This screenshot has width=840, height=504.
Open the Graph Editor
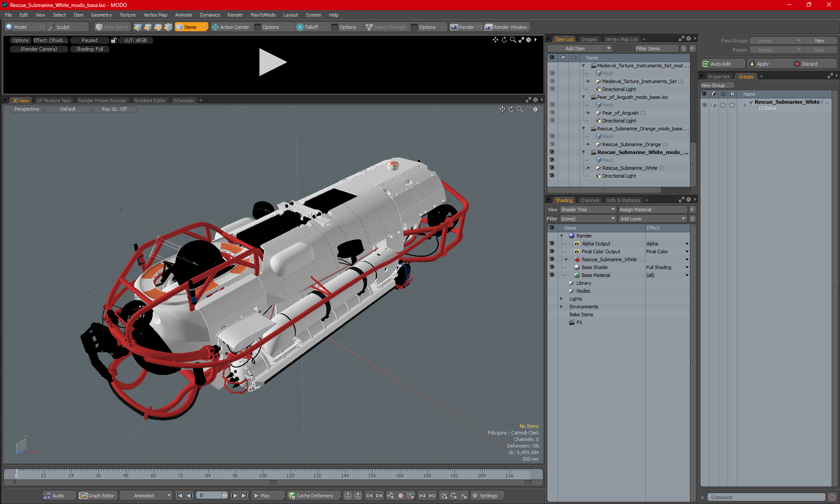(x=97, y=496)
